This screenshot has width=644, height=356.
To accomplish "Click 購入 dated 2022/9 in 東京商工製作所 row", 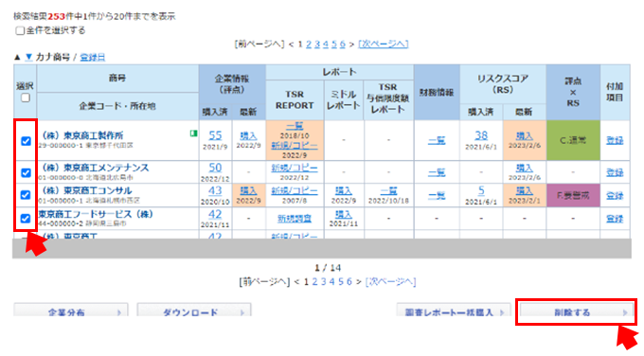I will [248, 136].
